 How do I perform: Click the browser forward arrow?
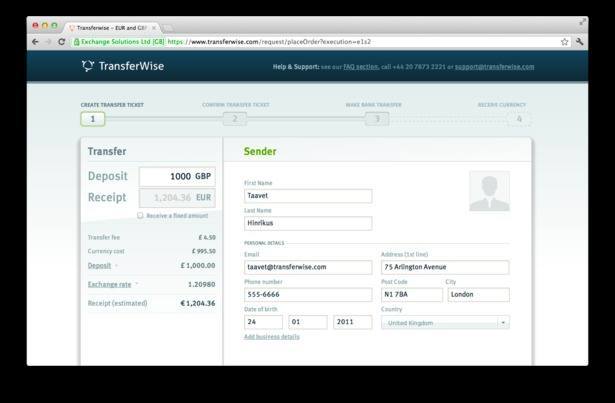tap(48, 42)
